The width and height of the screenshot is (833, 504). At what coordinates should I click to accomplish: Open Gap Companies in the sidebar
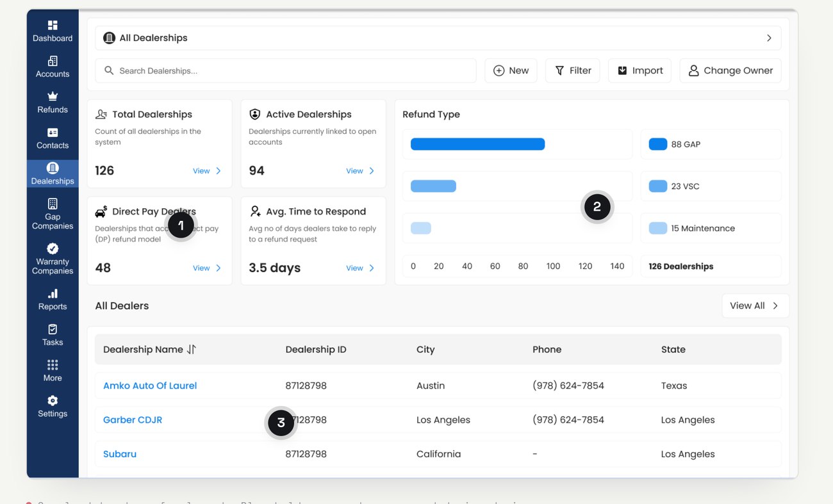point(53,214)
